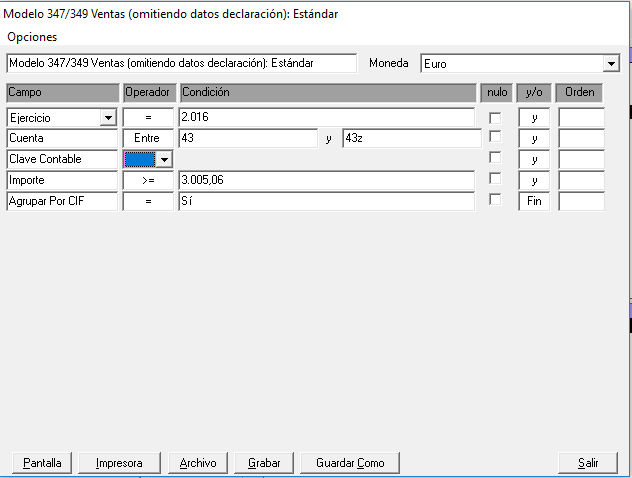Save settings with Grabar button
632x478 pixels.
click(264, 463)
